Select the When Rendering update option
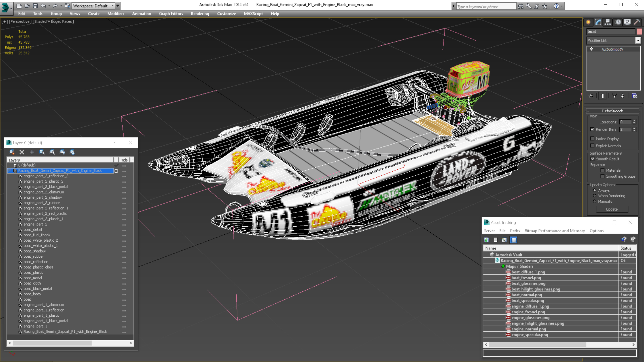 pyautogui.click(x=595, y=196)
